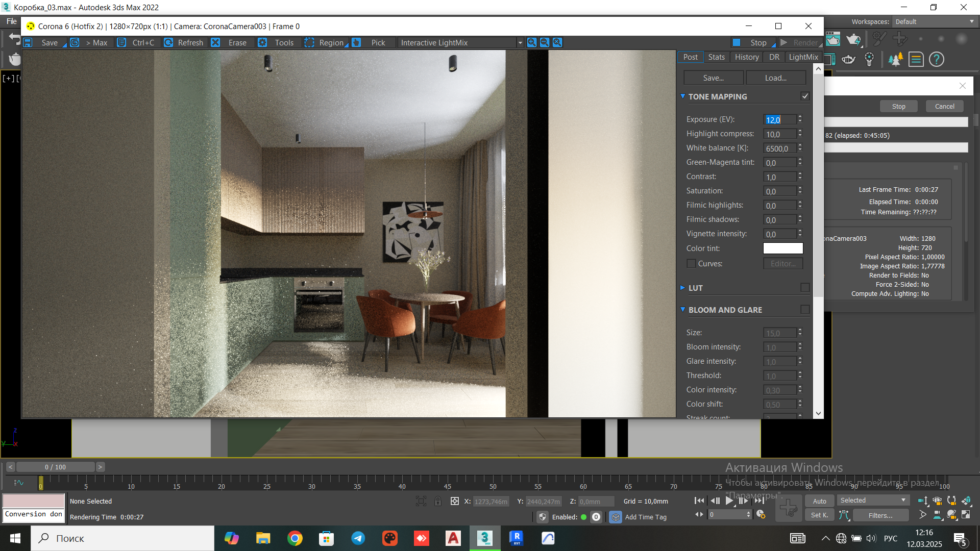
Task: Switch to the Post tab
Action: pos(690,57)
